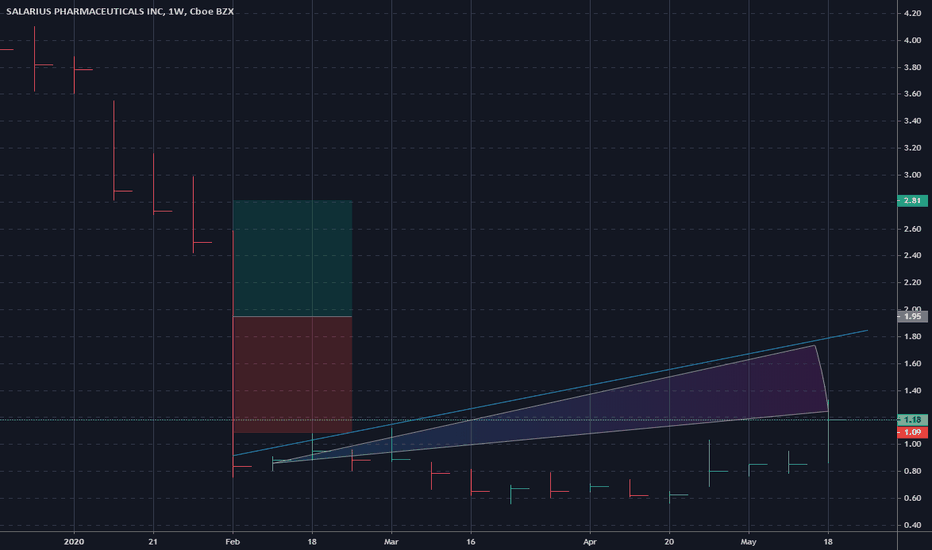This screenshot has height=550, width=932.
Task: Select the blue ascending trend line
Action: tap(550, 393)
